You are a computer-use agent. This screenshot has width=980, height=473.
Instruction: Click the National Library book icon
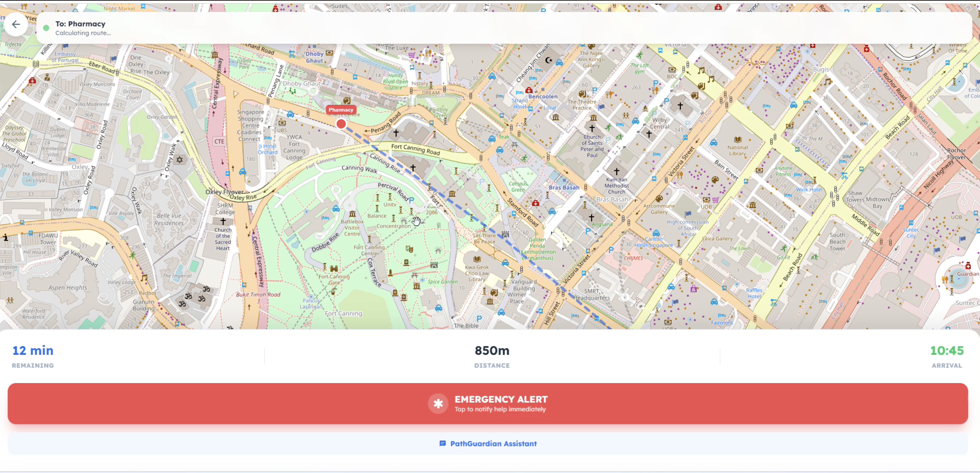tap(738, 139)
